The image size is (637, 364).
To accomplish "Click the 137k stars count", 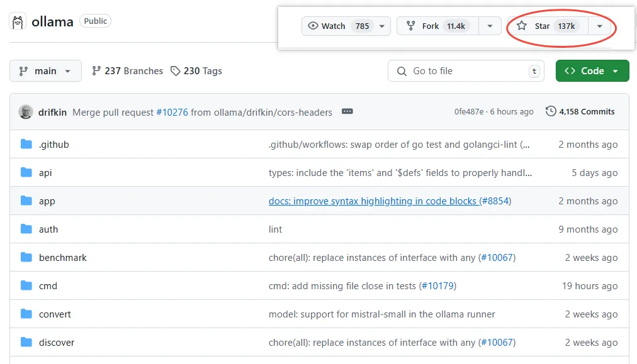I will 567,26.
